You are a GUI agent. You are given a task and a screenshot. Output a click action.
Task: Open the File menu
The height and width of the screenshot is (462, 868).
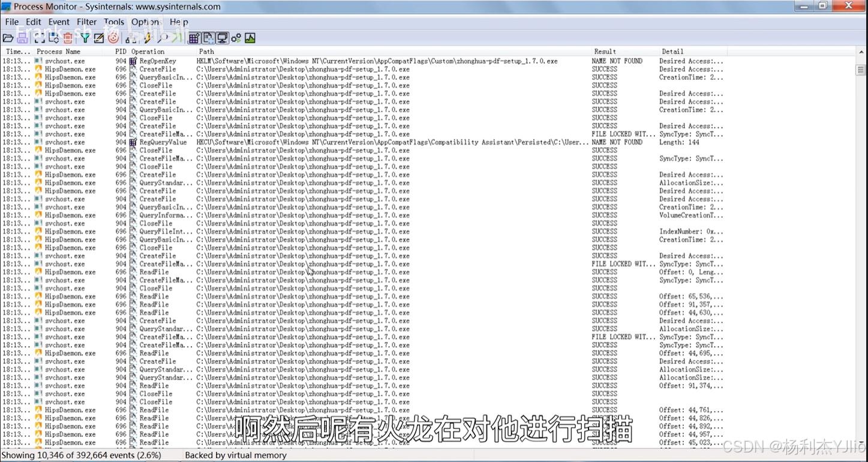pos(12,22)
